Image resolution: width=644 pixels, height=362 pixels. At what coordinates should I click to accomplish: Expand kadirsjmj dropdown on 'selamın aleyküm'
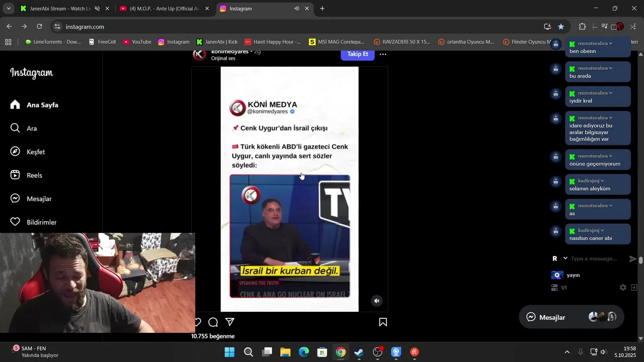pos(602,181)
